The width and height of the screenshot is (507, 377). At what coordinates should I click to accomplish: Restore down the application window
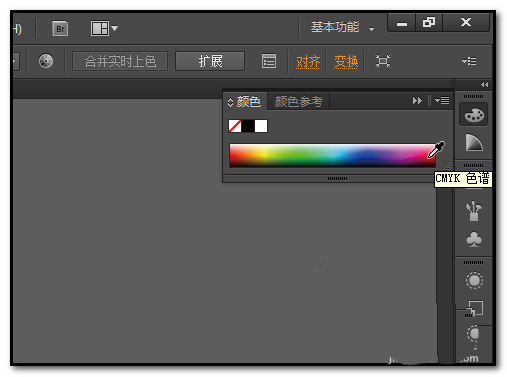pyautogui.click(x=429, y=22)
